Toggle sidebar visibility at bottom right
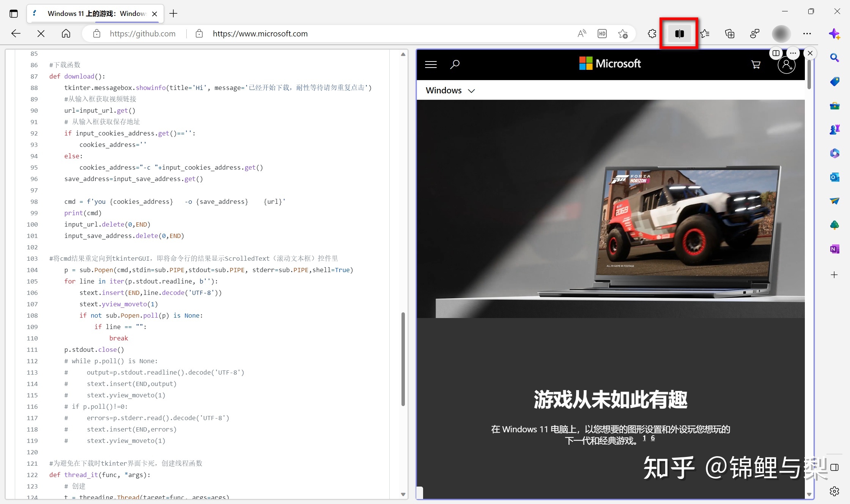 (834, 467)
